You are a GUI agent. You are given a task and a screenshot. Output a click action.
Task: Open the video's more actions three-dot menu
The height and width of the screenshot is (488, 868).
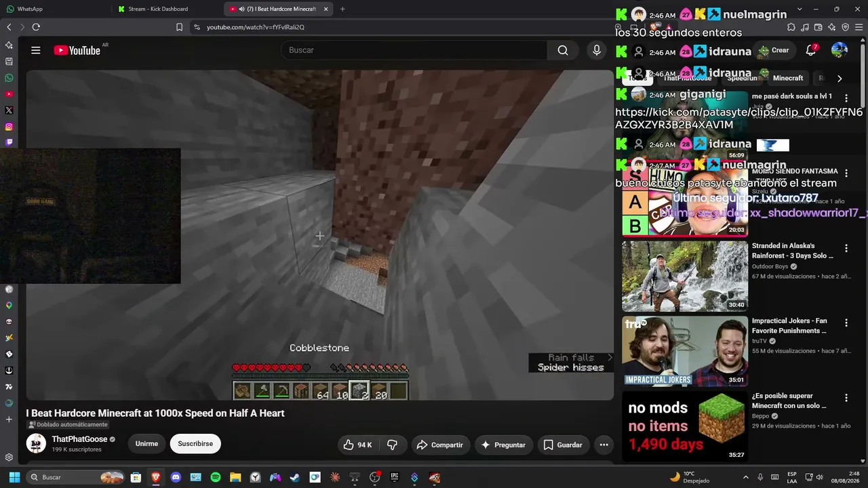tap(604, 445)
